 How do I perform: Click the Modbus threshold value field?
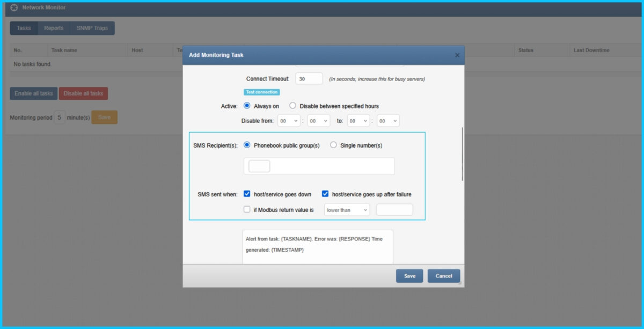coord(394,210)
